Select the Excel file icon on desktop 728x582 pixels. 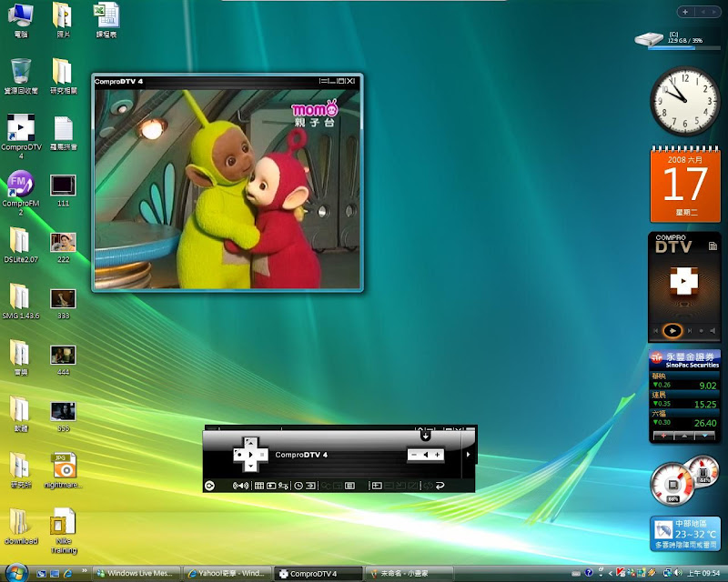(106, 20)
